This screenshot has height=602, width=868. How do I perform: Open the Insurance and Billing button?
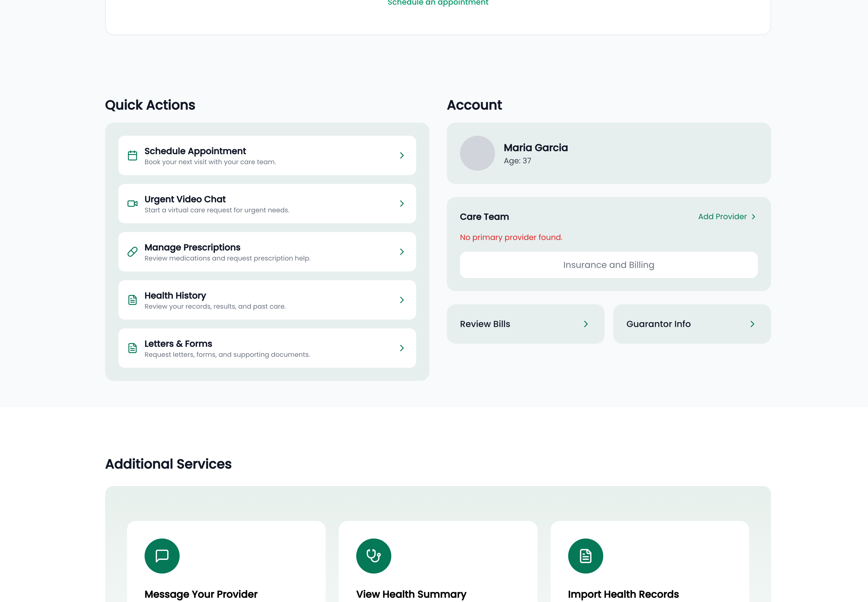[x=609, y=265]
